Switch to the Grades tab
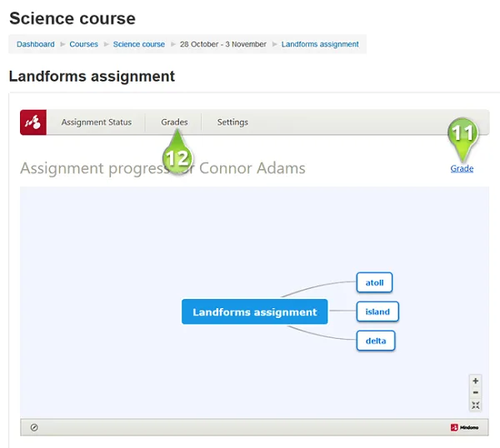 point(174,122)
